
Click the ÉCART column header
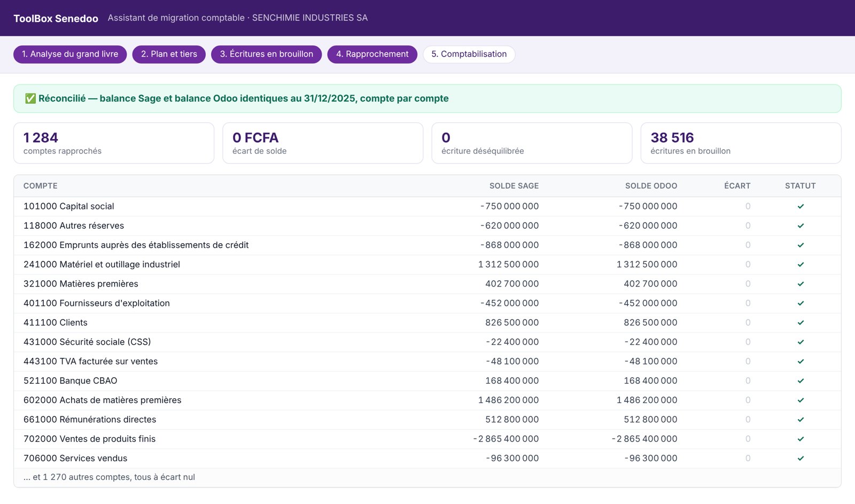coord(737,186)
